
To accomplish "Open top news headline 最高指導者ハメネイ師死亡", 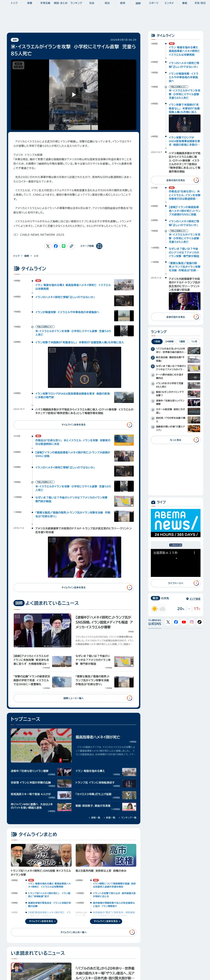I will (98, 737).
